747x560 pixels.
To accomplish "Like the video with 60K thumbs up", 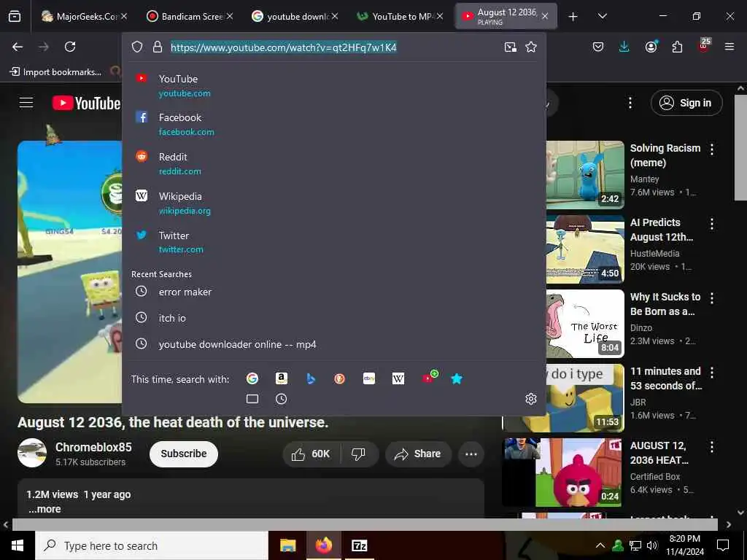I will [x=311, y=454].
